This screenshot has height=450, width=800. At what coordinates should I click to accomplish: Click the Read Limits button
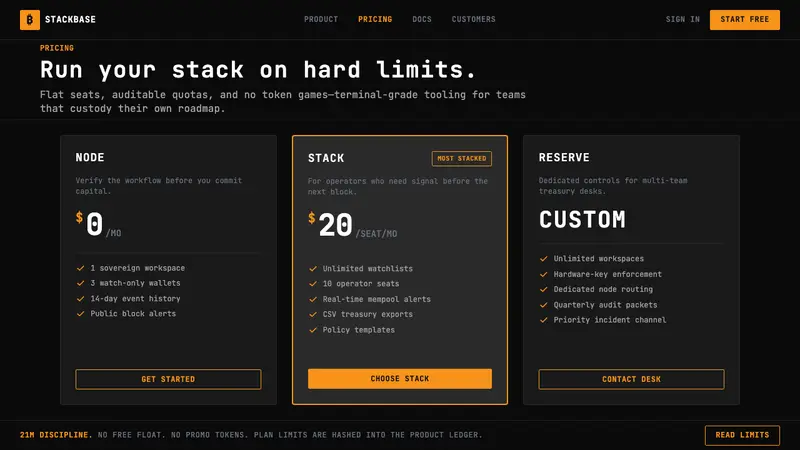click(x=742, y=435)
